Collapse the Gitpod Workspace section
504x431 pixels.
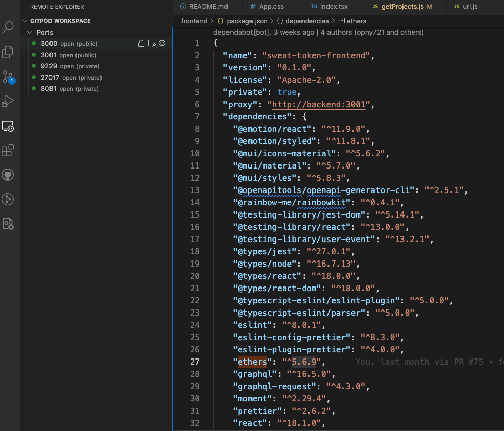[25, 21]
